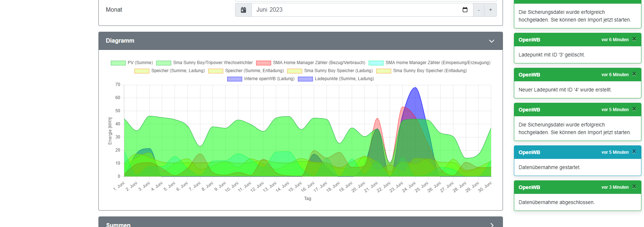
Task: Toggle Speicher (Summe, Entladung) legend item
Action: 246,71
